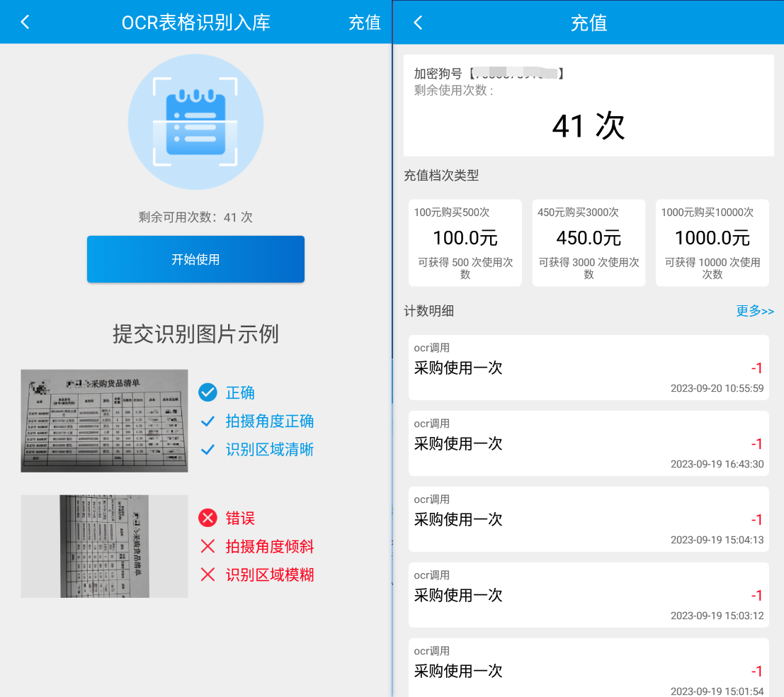
Task: Click checkmark beside 识别区域清晰
Action: point(208,450)
